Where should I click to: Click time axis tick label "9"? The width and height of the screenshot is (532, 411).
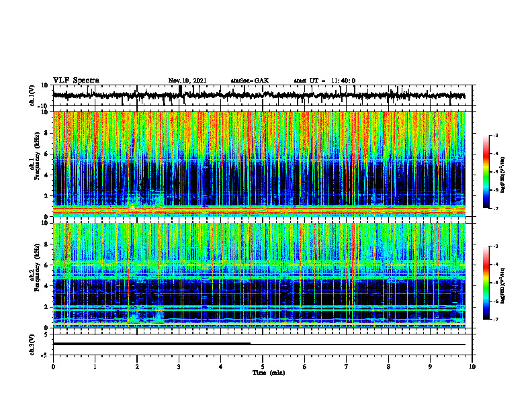[x=430, y=367]
